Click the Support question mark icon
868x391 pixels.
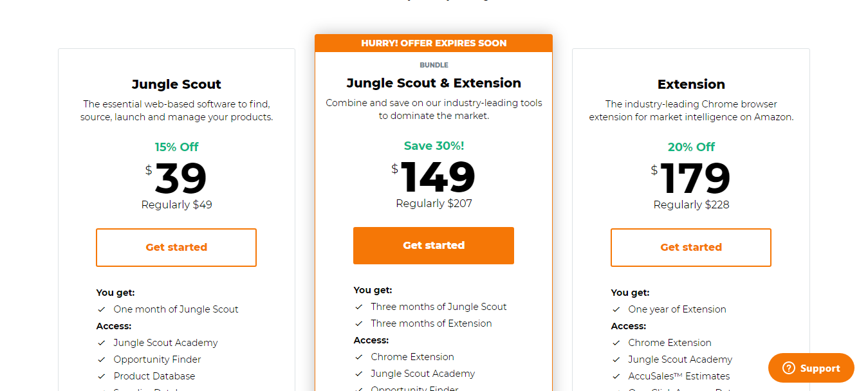click(x=788, y=368)
